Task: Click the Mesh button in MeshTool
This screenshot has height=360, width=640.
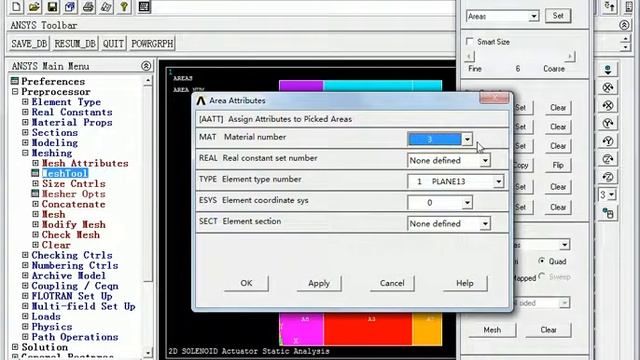Action: [492, 330]
